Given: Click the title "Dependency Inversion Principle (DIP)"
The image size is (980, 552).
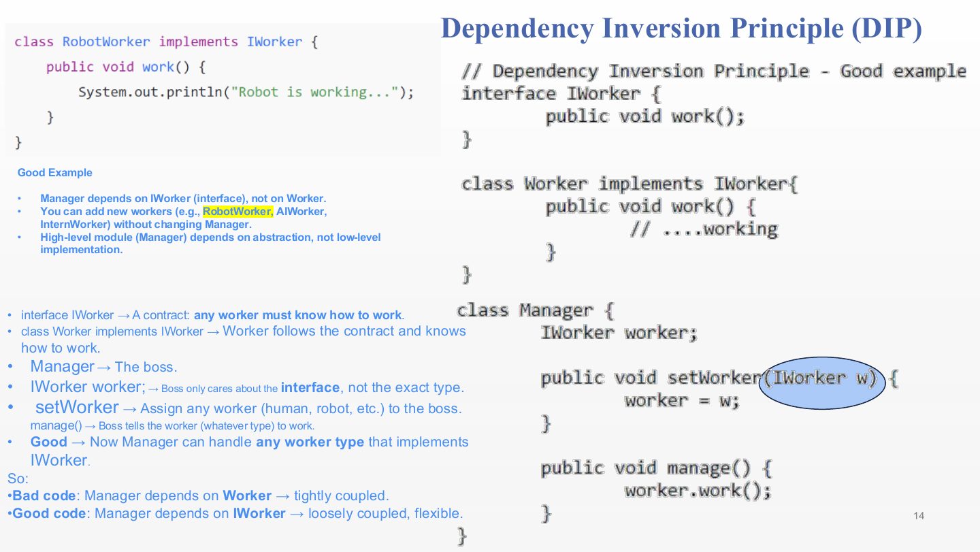Looking at the screenshot, I should pyautogui.click(x=682, y=27).
